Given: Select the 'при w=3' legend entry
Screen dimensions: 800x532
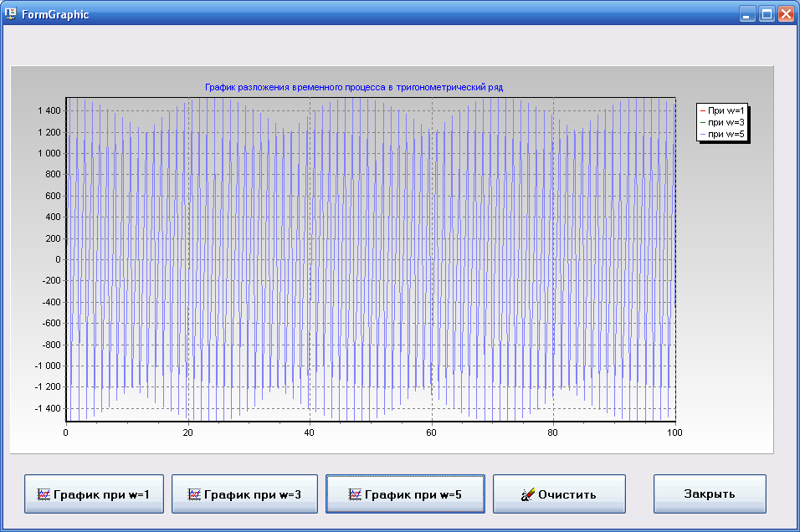Looking at the screenshot, I should point(722,122).
